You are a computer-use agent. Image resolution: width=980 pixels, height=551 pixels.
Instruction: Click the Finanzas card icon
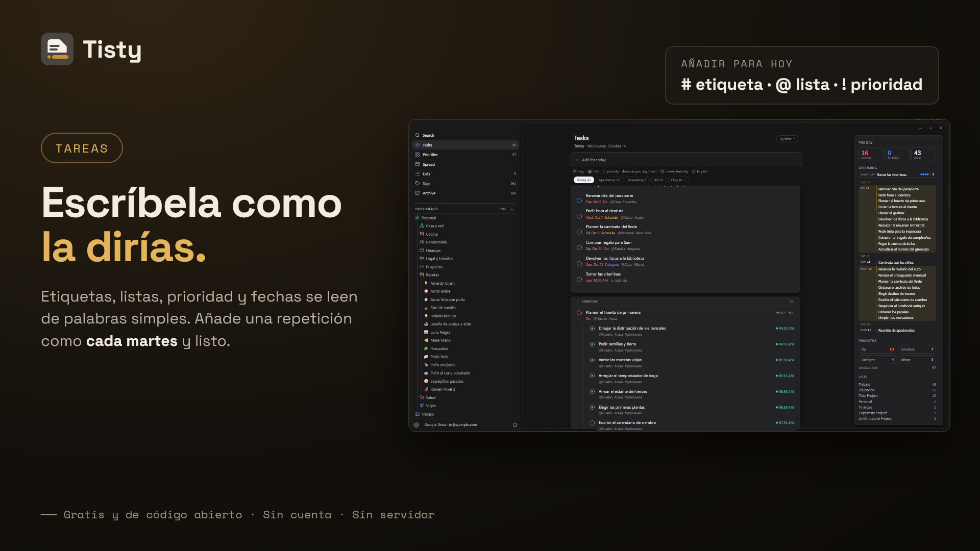click(422, 251)
